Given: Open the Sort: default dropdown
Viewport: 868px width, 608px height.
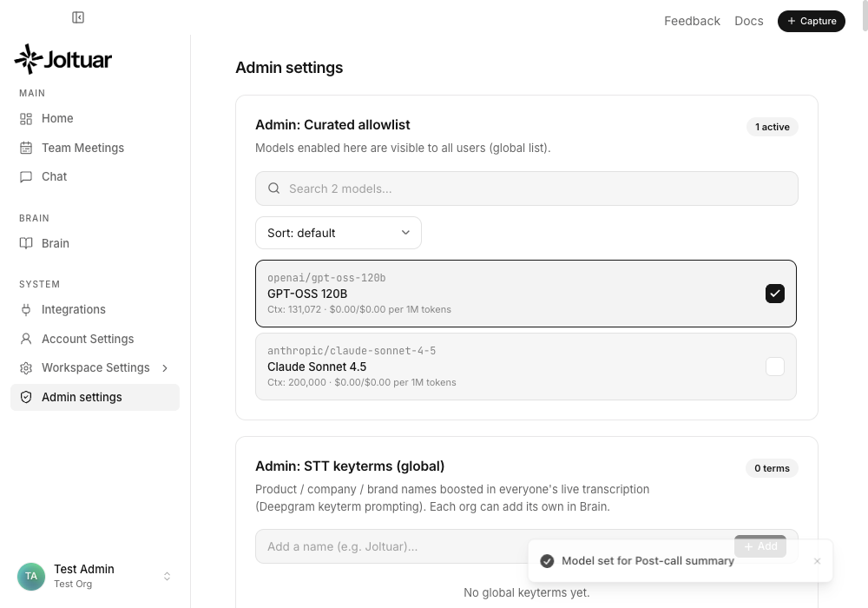Looking at the screenshot, I should [339, 233].
